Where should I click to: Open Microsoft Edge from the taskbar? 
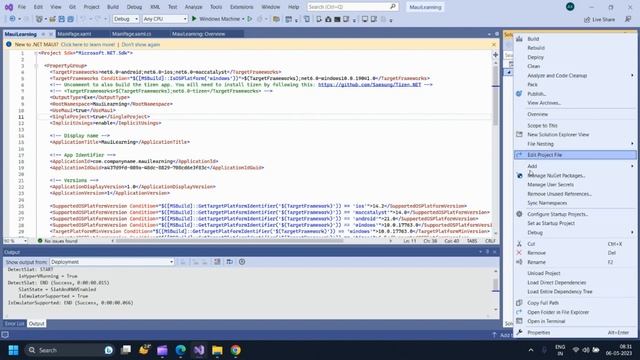click(x=180, y=350)
